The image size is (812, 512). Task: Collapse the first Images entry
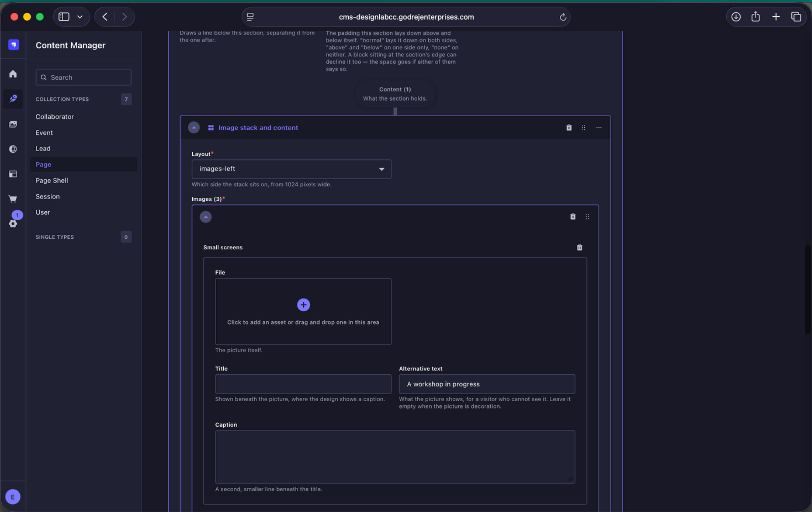[x=205, y=217]
